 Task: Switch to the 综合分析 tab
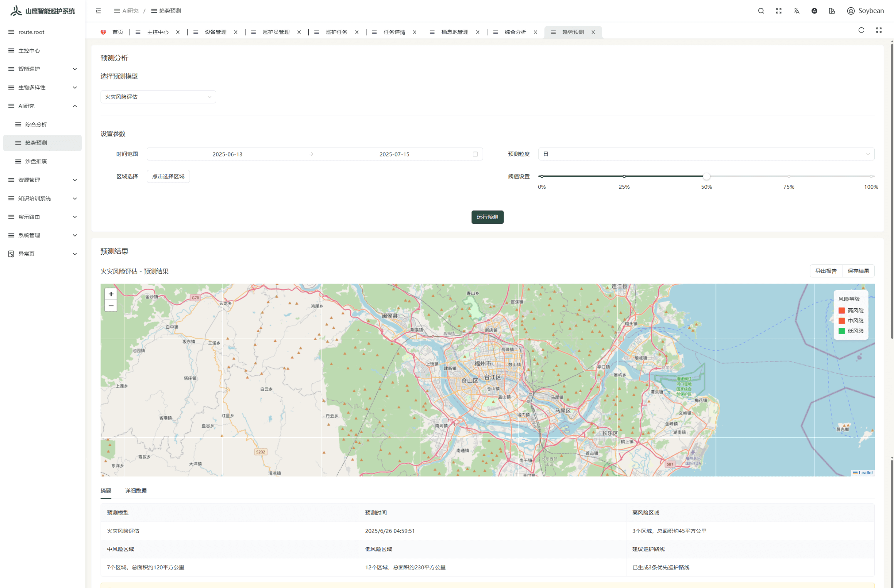515,32
